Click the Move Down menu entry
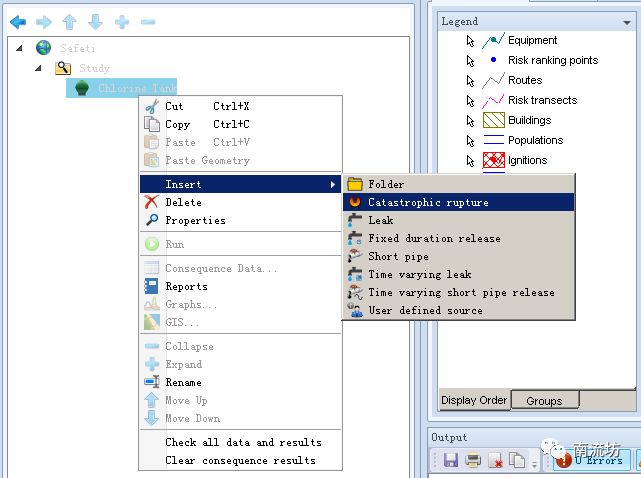 coord(240,418)
